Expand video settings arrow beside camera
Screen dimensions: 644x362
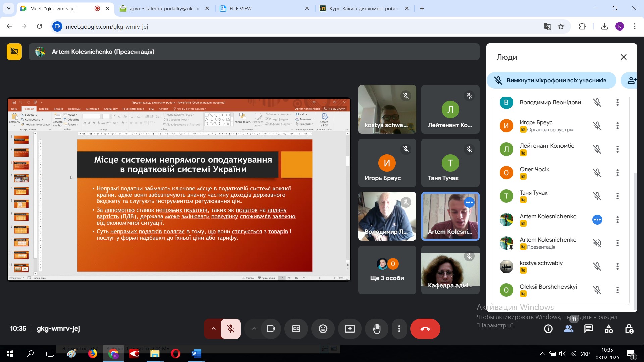click(x=254, y=329)
